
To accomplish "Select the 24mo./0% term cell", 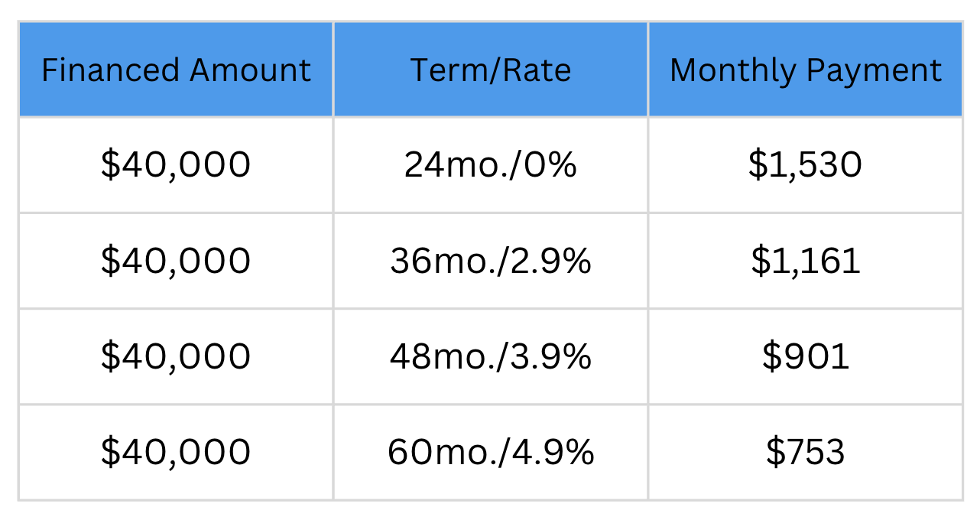I will point(491,165).
